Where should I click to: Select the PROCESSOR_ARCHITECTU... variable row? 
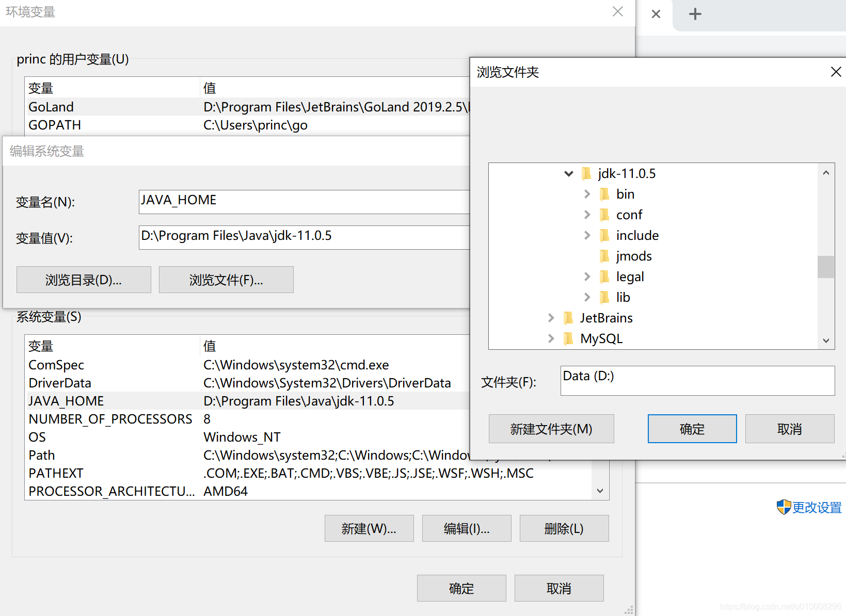coord(308,491)
